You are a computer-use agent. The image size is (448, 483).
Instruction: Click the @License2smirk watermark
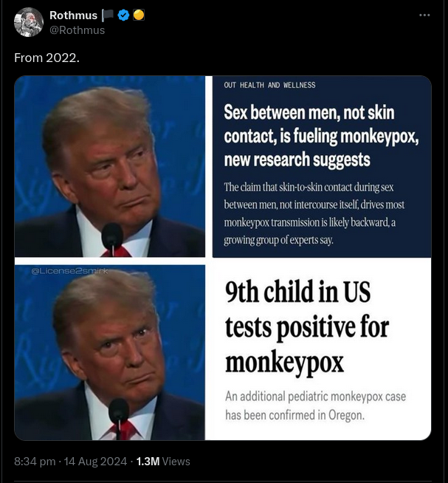[69, 271]
